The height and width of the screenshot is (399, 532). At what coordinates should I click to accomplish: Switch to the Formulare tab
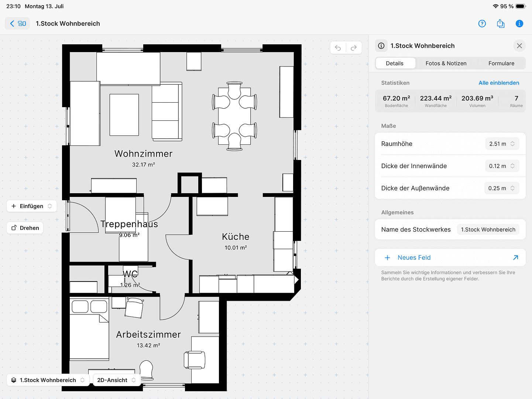501,64
